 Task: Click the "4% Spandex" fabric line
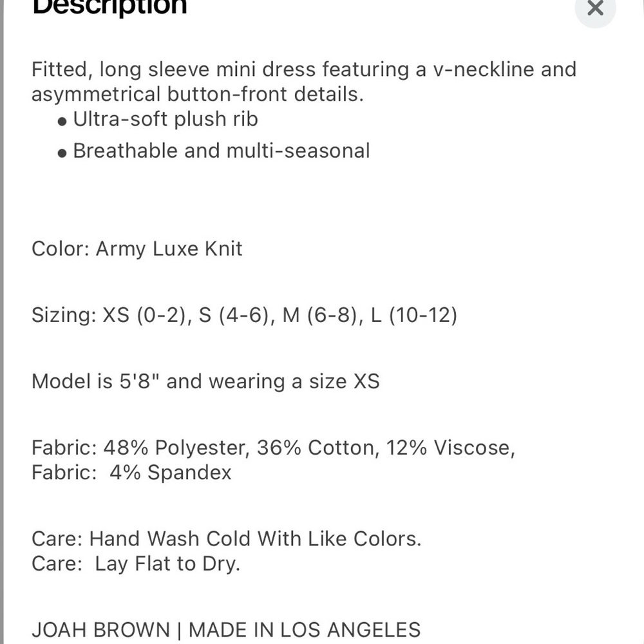(x=170, y=473)
